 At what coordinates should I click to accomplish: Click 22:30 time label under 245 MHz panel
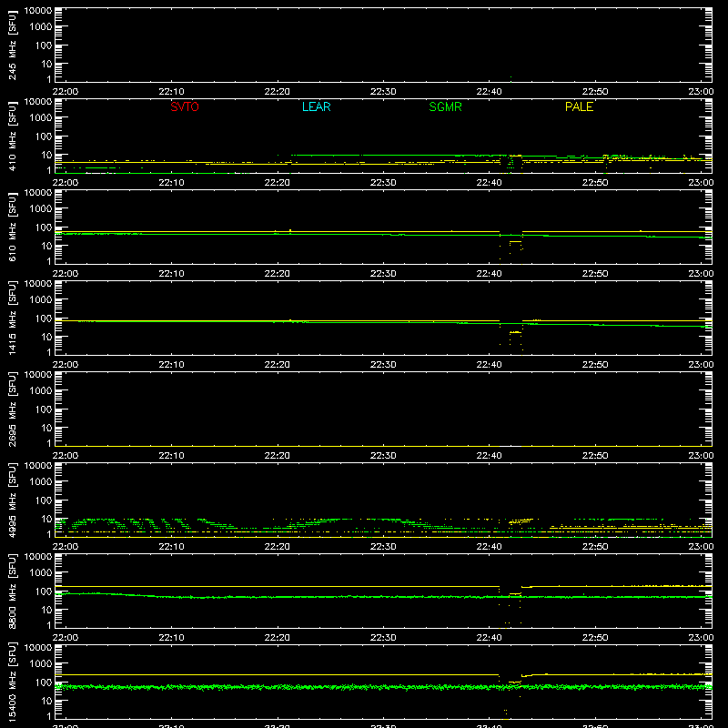[x=383, y=92]
